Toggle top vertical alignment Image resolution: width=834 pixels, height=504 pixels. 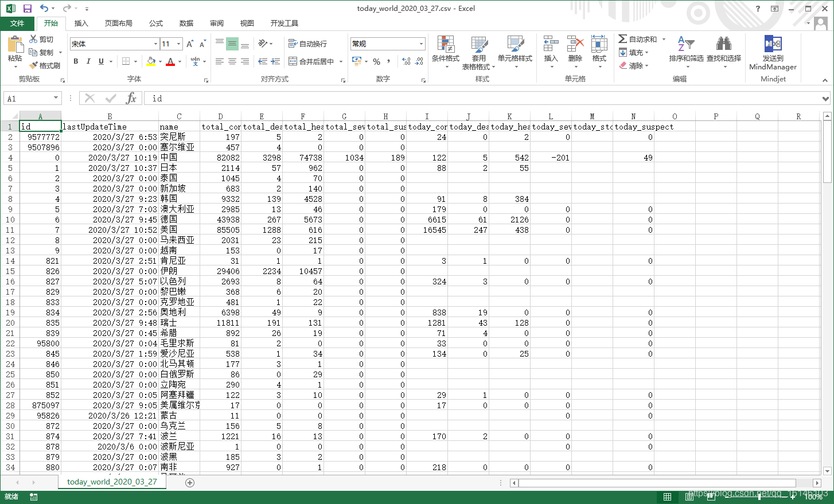pos(220,44)
